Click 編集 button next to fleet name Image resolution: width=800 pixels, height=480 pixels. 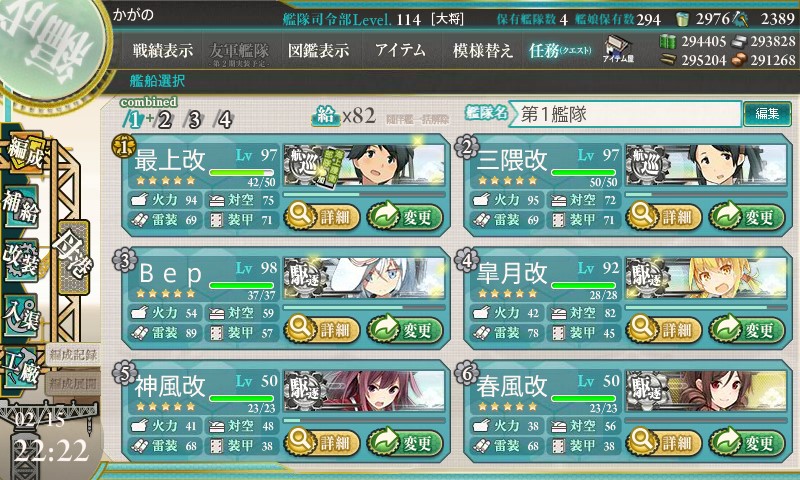[x=767, y=114]
